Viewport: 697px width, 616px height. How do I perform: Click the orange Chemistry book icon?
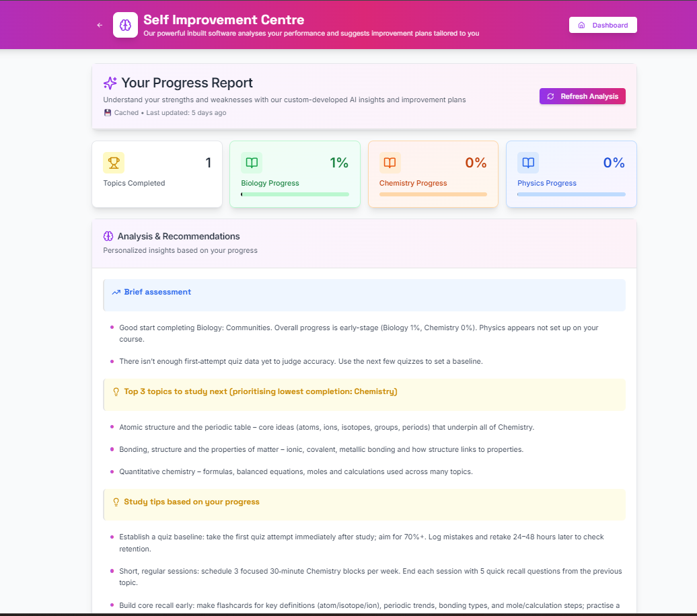point(390,163)
